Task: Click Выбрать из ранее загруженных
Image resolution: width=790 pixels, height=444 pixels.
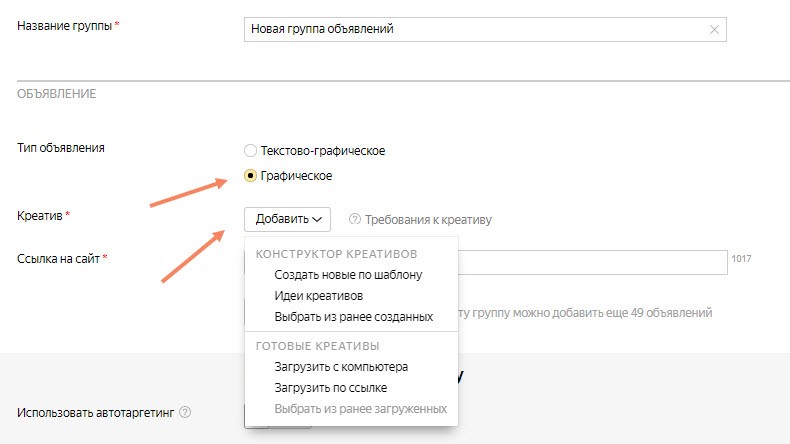Action: [360, 408]
